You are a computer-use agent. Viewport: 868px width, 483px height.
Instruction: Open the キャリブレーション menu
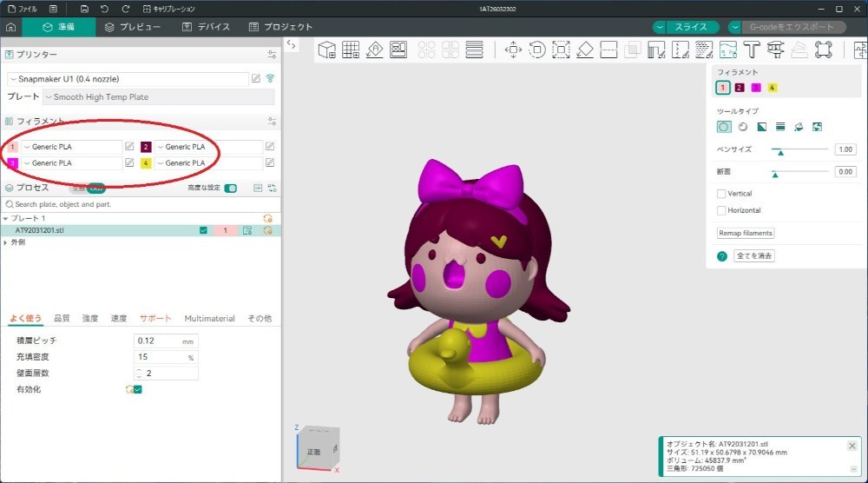(169, 9)
